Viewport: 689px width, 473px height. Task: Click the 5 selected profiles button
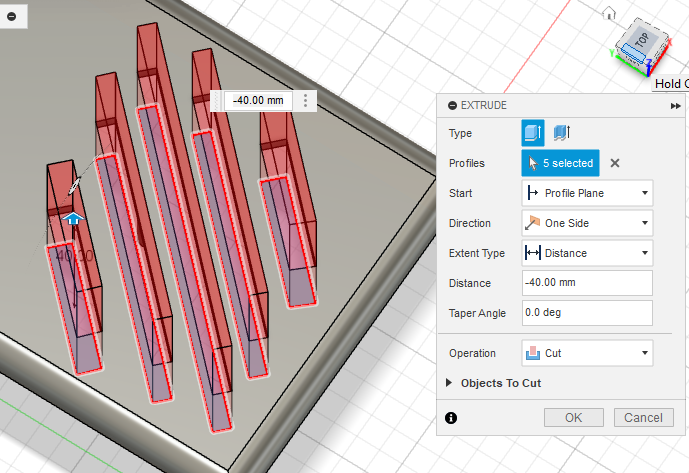[560, 163]
